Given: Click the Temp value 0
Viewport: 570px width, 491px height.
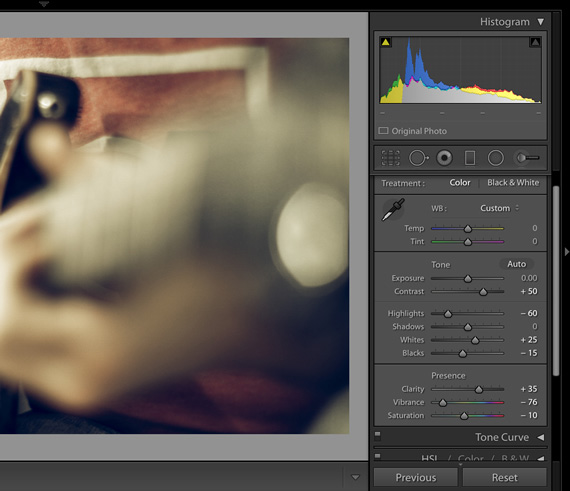Looking at the screenshot, I should [x=535, y=228].
